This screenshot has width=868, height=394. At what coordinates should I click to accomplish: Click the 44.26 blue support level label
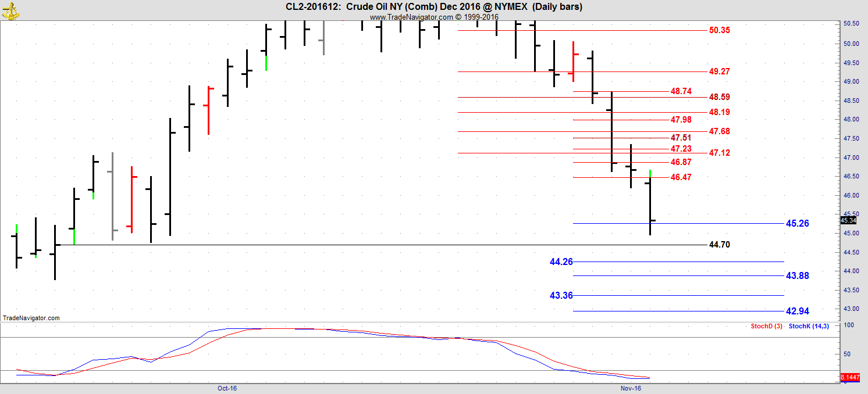[x=561, y=262]
